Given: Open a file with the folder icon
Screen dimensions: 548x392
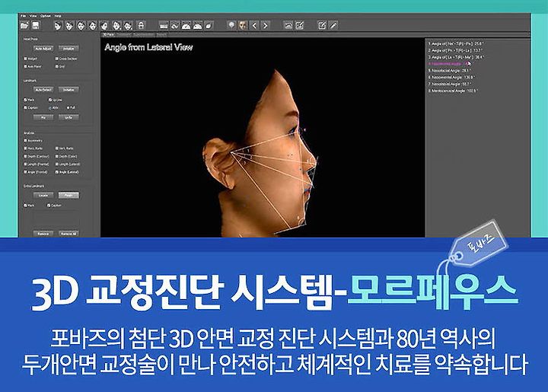Looking at the screenshot, I should click(24, 25).
